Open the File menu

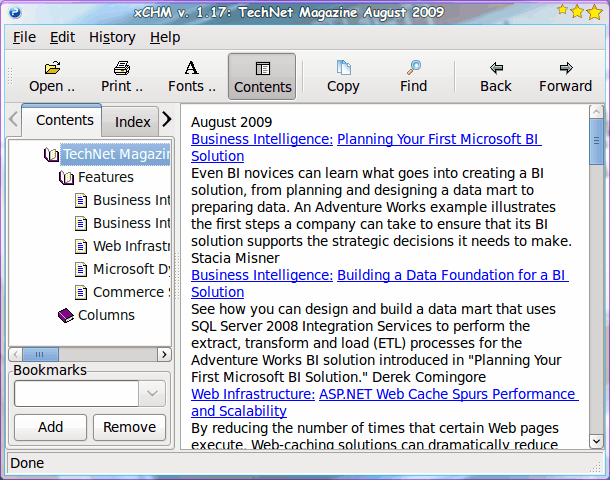pos(24,37)
